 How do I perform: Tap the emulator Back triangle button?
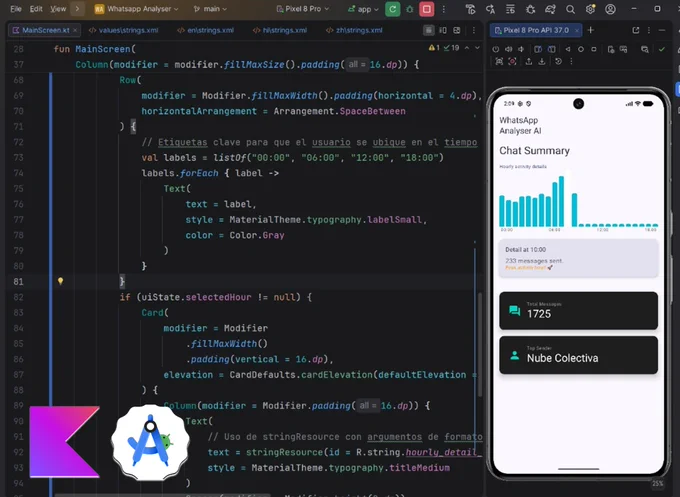568,49
